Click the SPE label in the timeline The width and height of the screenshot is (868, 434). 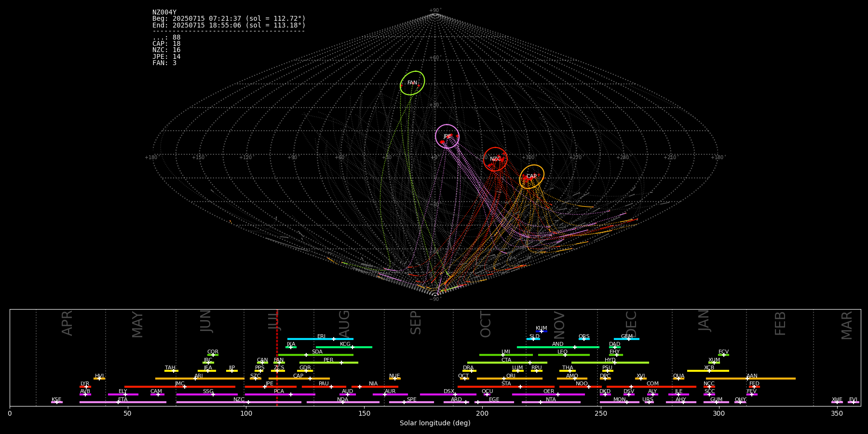tap(411, 399)
